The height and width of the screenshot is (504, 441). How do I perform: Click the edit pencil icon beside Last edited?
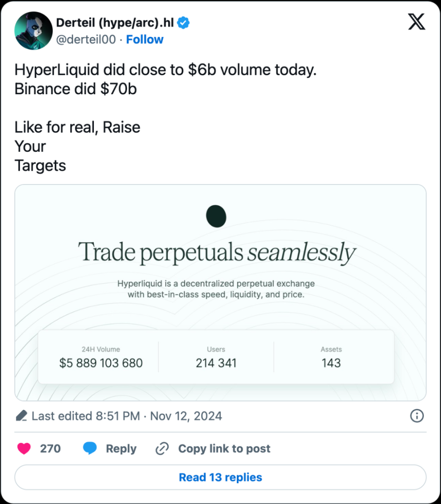[x=21, y=416]
